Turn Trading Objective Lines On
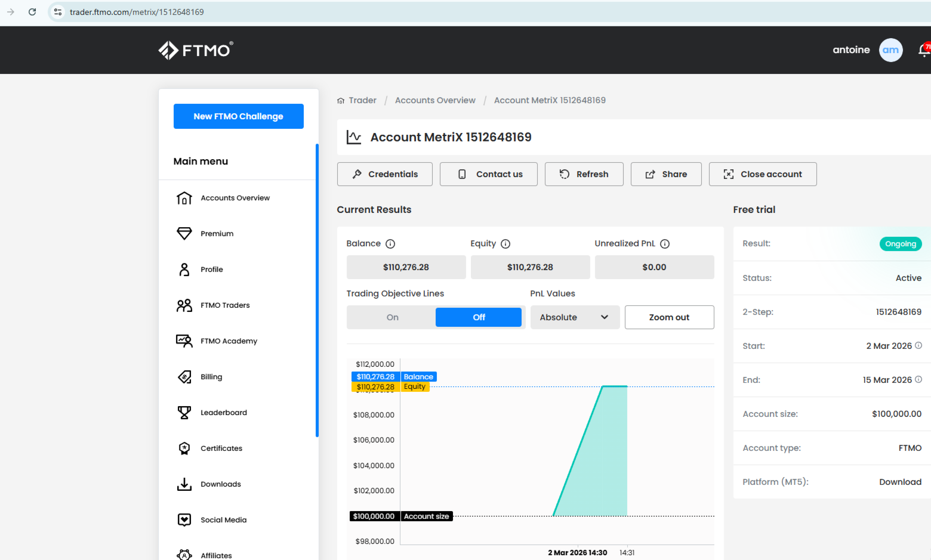 pos(392,317)
